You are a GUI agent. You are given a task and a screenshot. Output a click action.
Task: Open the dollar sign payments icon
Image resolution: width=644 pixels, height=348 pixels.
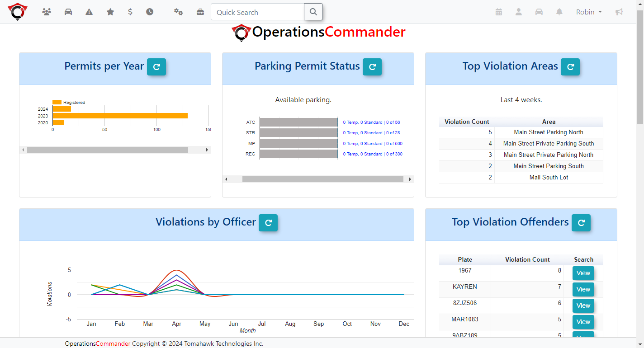pos(130,12)
